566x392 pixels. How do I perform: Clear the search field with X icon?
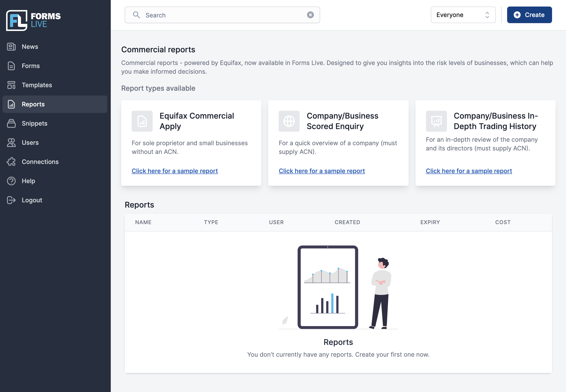coord(310,15)
